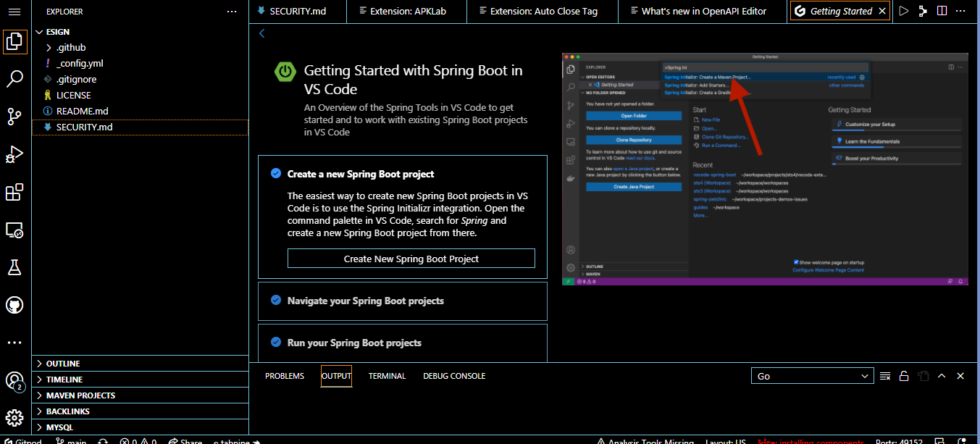The width and height of the screenshot is (980, 444).
Task: Open the Testing flask view
Action: pos(14,267)
